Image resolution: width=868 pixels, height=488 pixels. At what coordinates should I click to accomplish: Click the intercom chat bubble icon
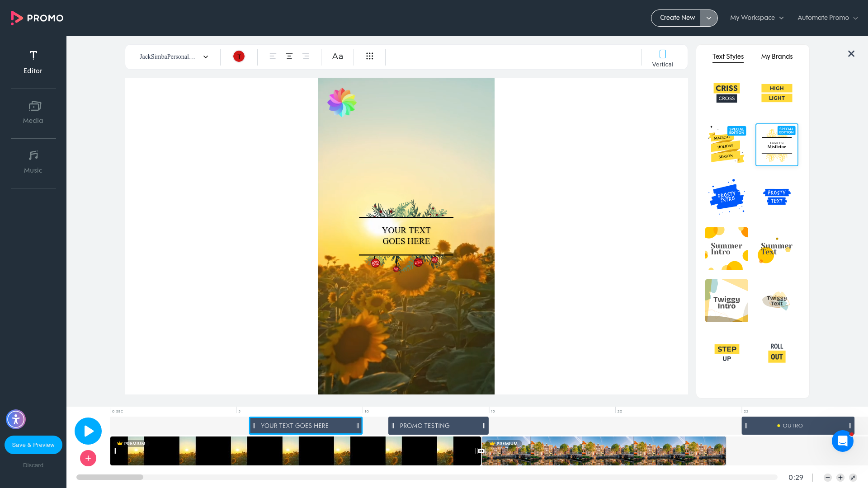click(842, 441)
